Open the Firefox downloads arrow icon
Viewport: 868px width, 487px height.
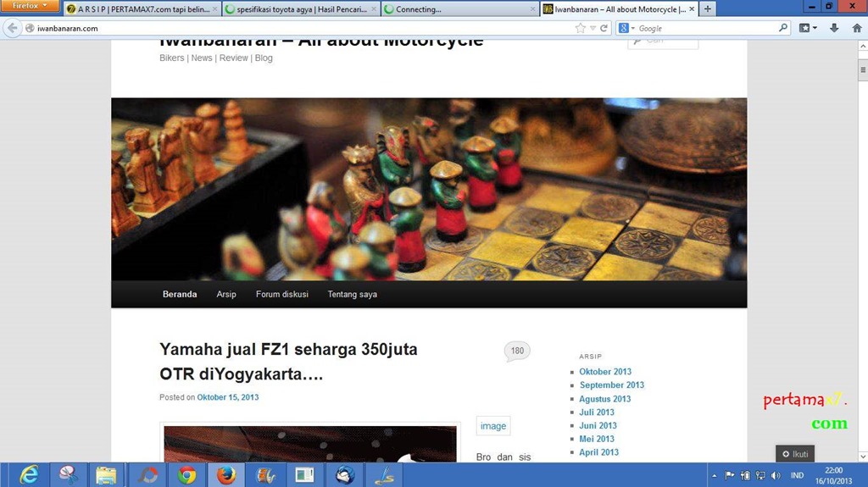tap(834, 28)
